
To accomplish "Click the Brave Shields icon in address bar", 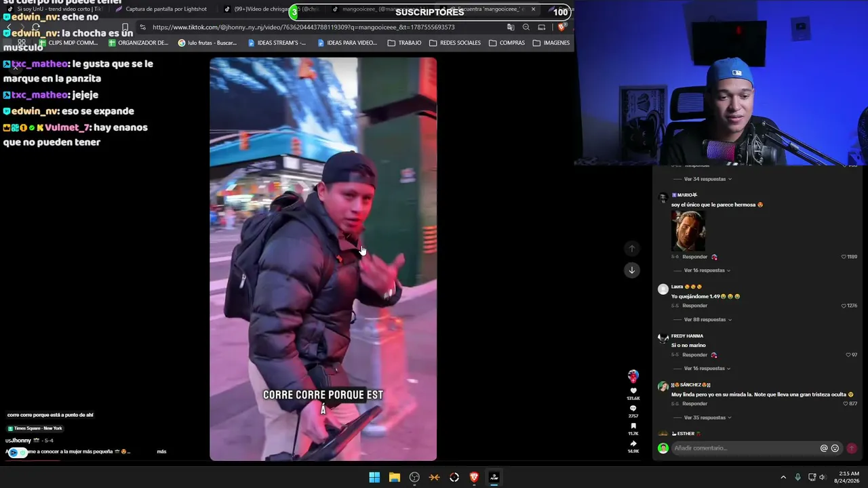I will (x=561, y=27).
